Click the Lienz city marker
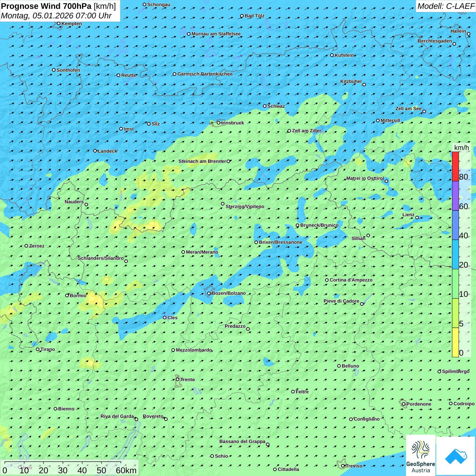Viewport: 476px width, 476px height. [x=417, y=218]
